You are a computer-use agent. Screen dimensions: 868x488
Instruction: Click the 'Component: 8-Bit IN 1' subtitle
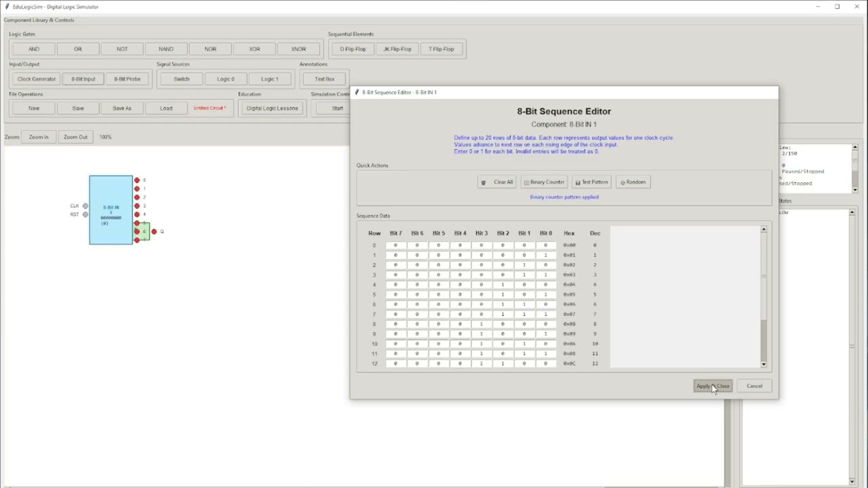click(x=564, y=125)
